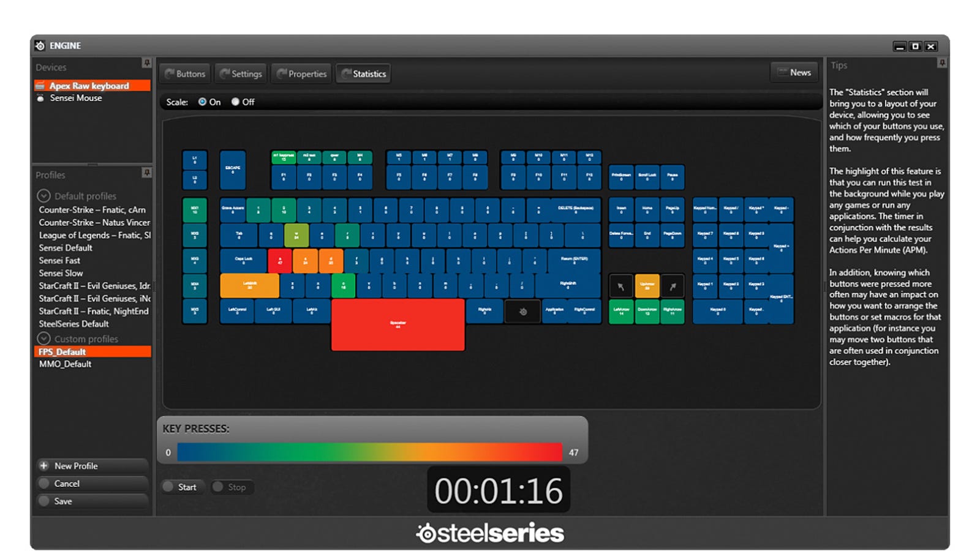This screenshot has width=980, height=551.
Task: Turn Scale on with the On radio button
Action: tap(202, 102)
